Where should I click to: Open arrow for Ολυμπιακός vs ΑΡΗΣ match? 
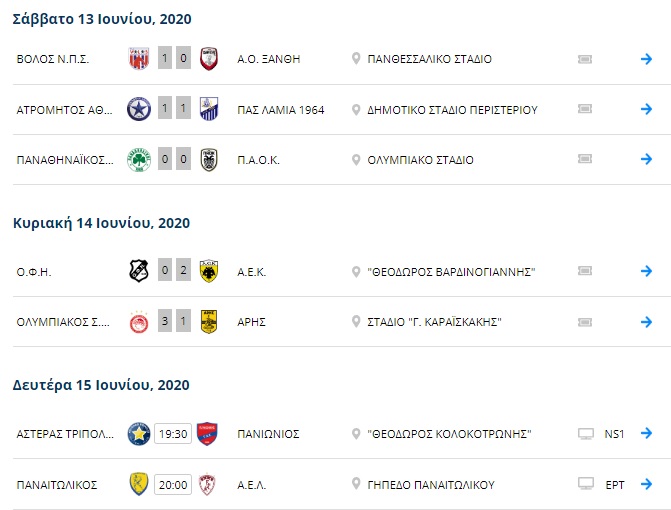[x=646, y=322]
